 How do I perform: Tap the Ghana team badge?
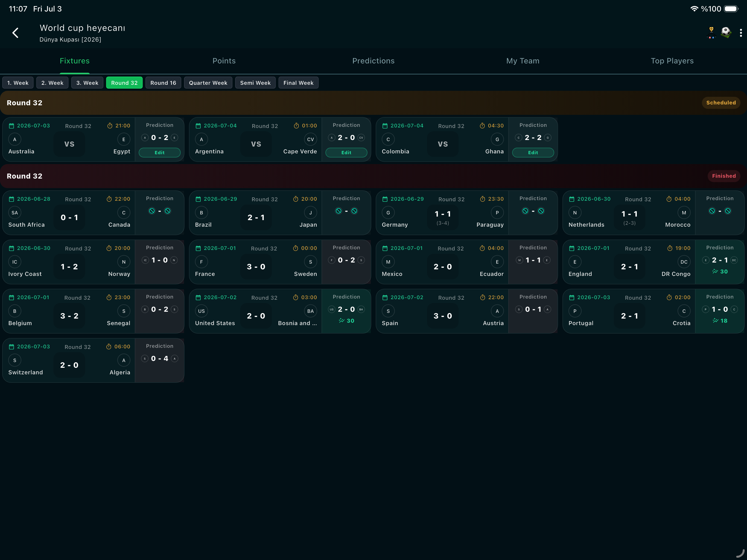(x=497, y=139)
